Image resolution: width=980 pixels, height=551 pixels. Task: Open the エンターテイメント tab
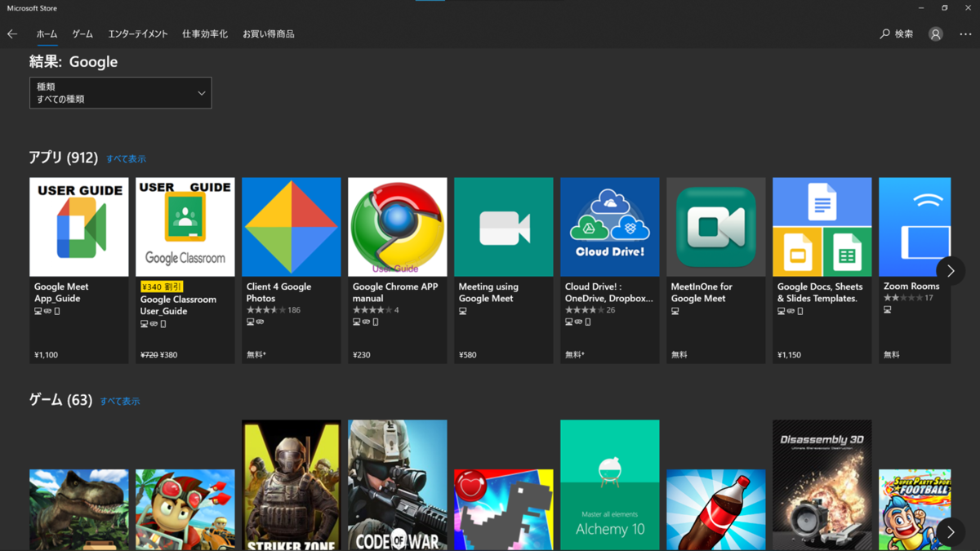(x=138, y=34)
